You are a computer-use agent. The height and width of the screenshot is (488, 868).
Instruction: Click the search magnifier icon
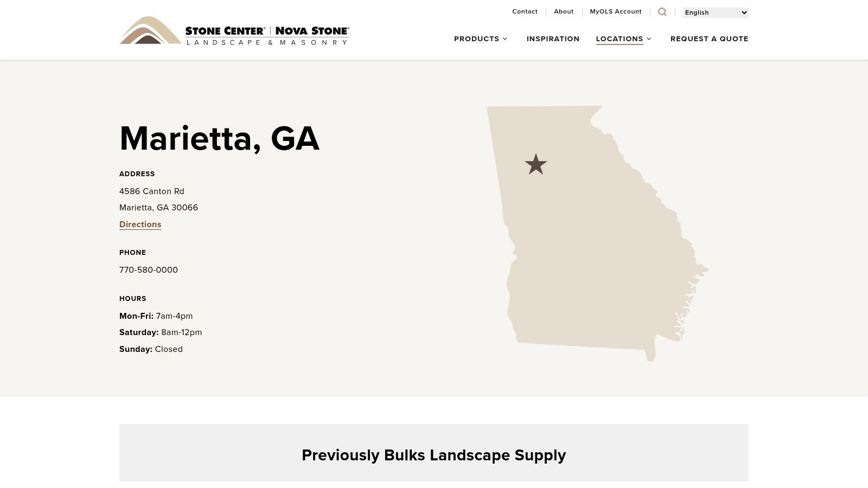coord(662,11)
